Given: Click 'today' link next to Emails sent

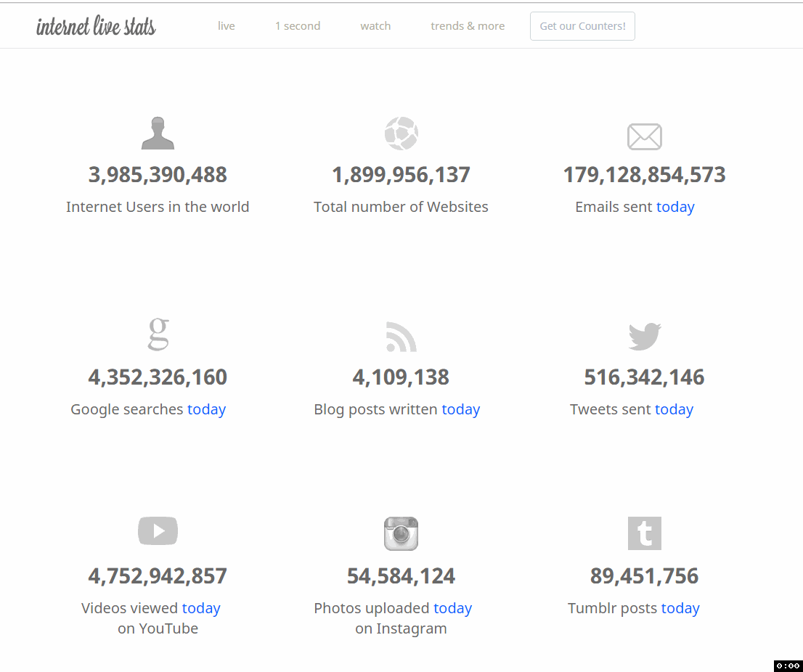Looking at the screenshot, I should point(675,207).
